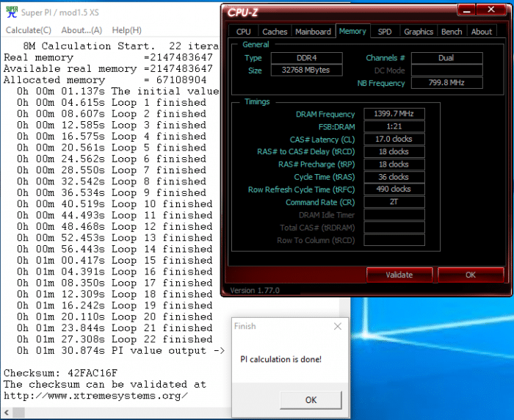Click the CAS# Latency value 17.0 clocks
This screenshot has height=420, width=514.
tap(394, 139)
